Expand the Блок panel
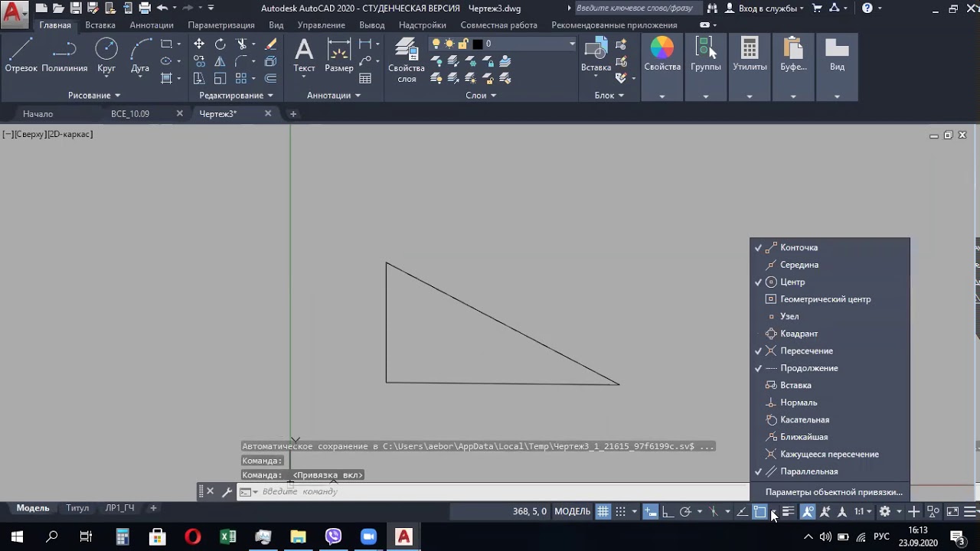The width and height of the screenshot is (980, 551). [609, 95]
